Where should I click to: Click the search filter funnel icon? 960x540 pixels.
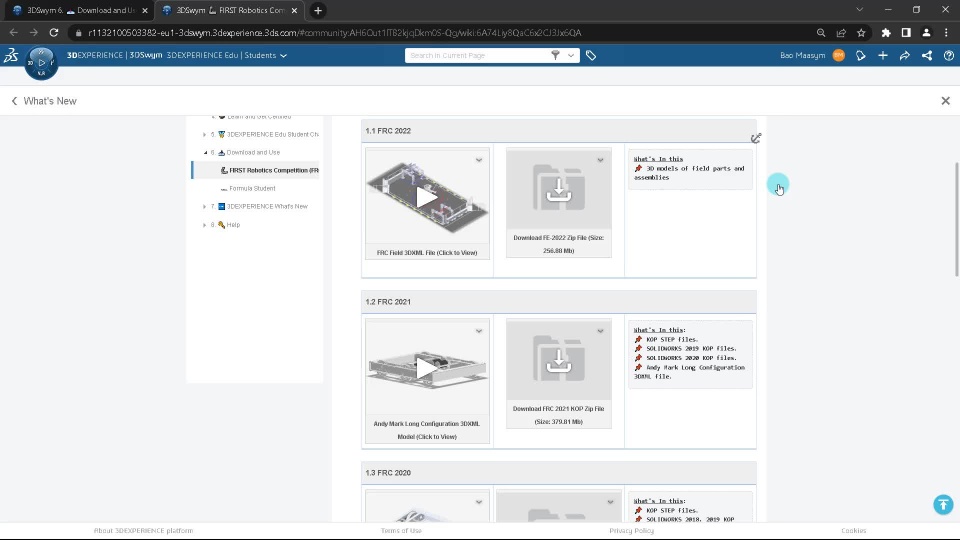coord(555,55)
